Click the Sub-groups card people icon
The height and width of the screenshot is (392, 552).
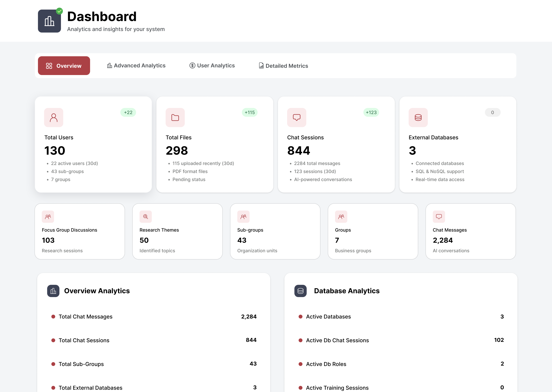click(x=243, y=217)
